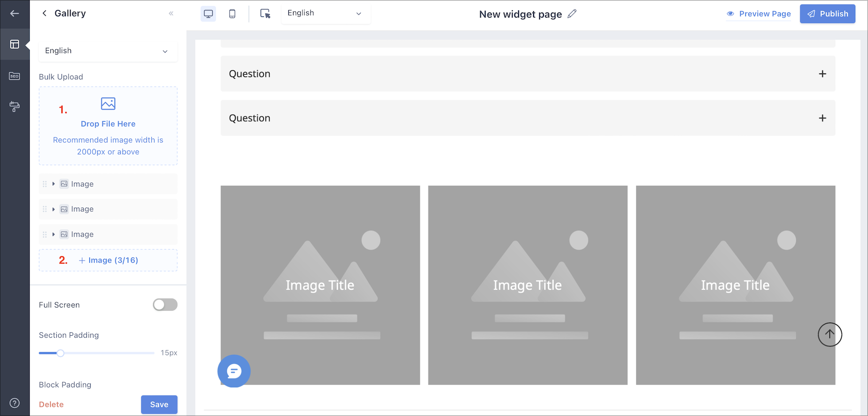Click the scroll-to-top arrow button
Image resolution: width=868 pixels, height=416 pixels.
(830, 334)
